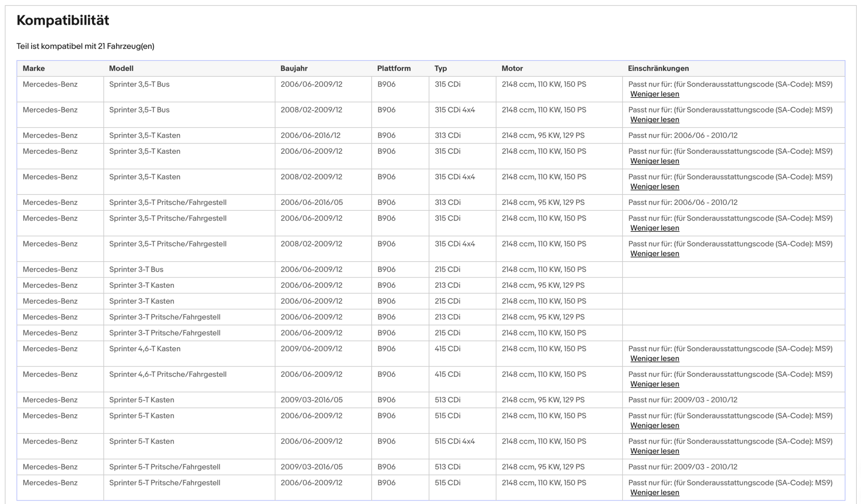The image size is (861, 504).
Task: Click Weniger lesen for Sprinter 4,6-T Kasten
Action: point(655,359)
